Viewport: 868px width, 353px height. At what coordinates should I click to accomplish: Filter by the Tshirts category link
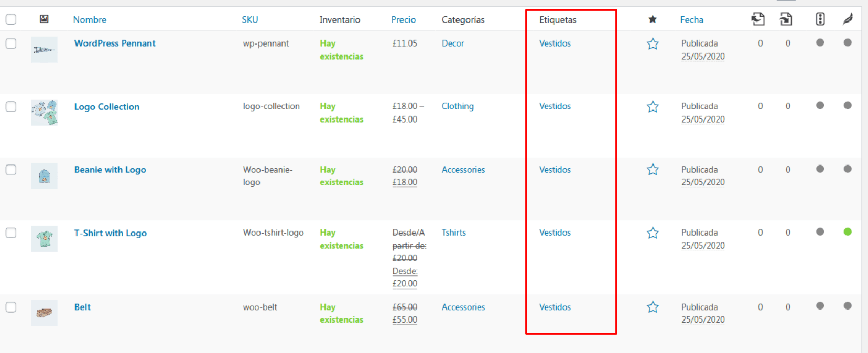tap(454, 233)
